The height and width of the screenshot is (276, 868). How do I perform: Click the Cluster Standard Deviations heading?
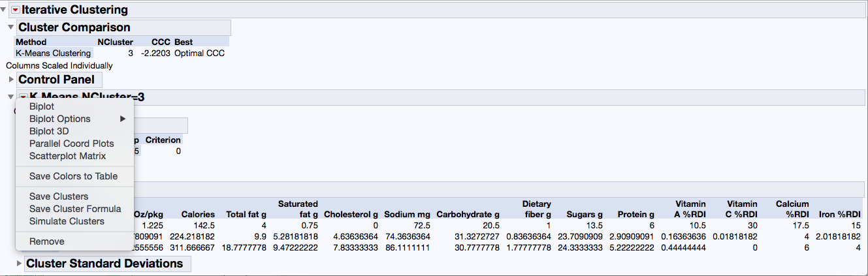click(104, 263)
